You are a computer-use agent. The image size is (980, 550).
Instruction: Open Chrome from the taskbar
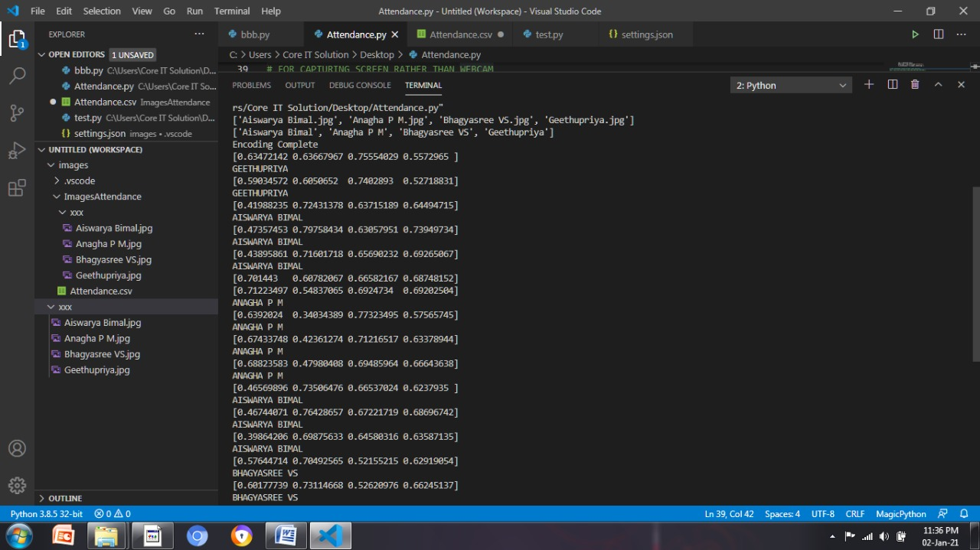(197, 536)
